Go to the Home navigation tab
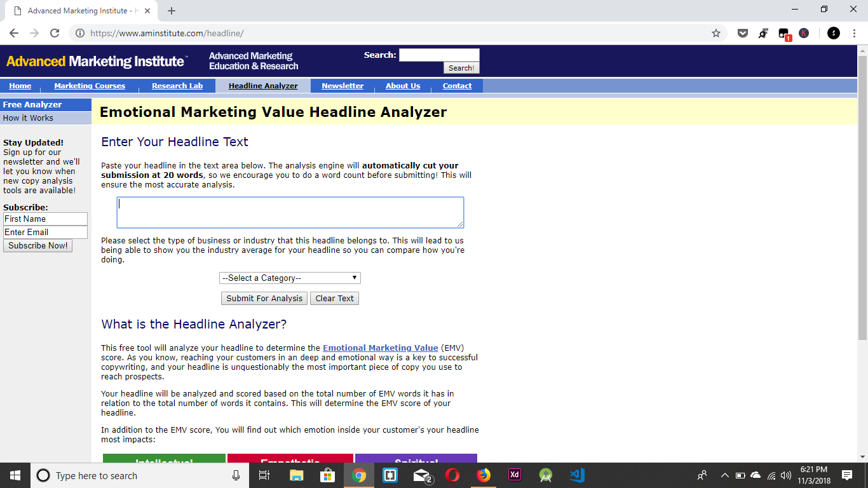 tap(20, 86)
